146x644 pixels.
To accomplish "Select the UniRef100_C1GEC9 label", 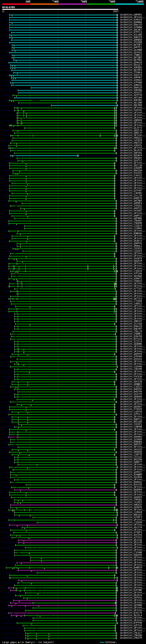I will (131, 226).
